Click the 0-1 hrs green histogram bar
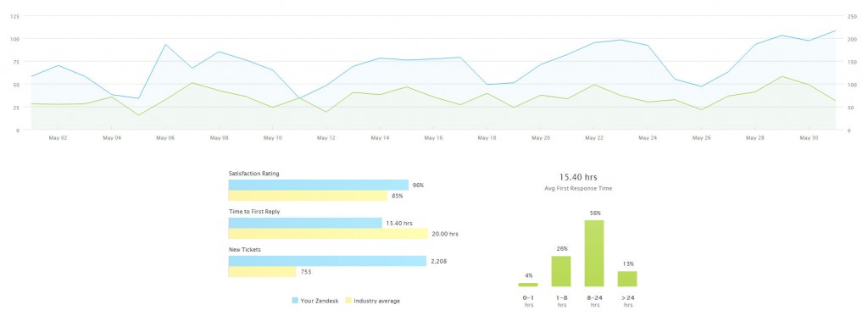The image size is (868, 316). tap(527, 285)
